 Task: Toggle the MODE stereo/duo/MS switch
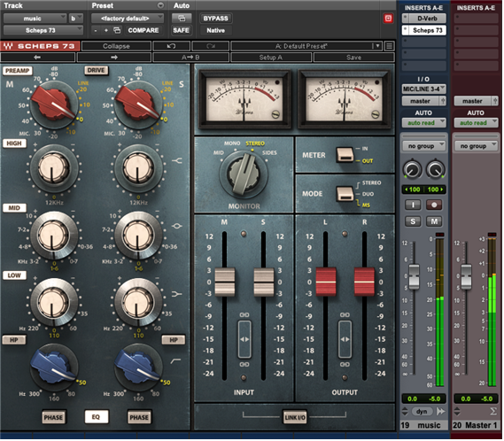point(345,194)
